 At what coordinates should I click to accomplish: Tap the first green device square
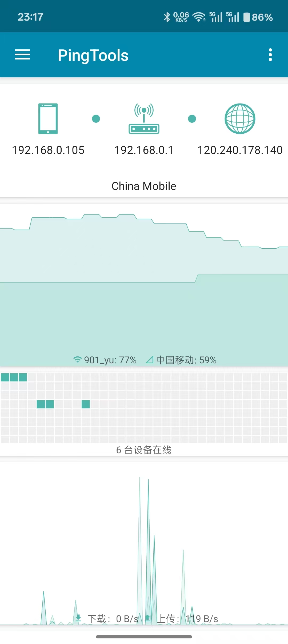point(5,377)
